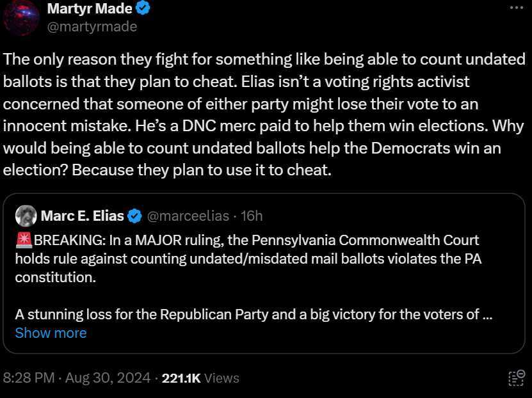Click the 8:28 PM post time
Screen dimensions: 532x398
coord(29,378)
